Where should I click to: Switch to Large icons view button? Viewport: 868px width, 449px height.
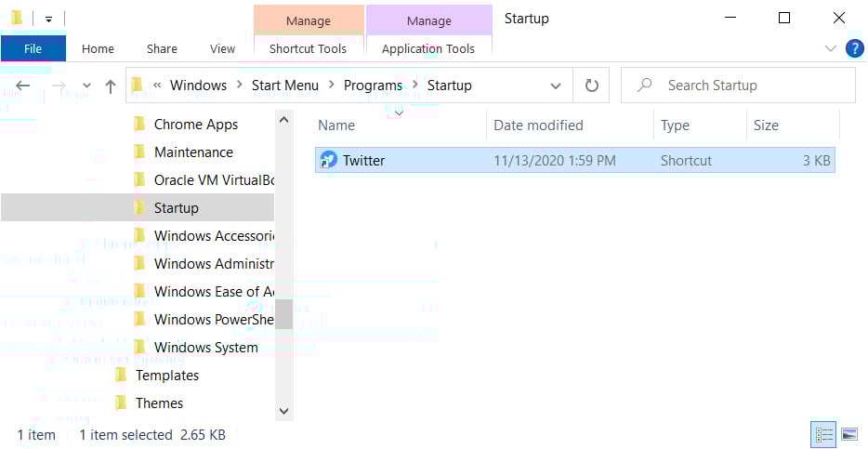point(849,435)
